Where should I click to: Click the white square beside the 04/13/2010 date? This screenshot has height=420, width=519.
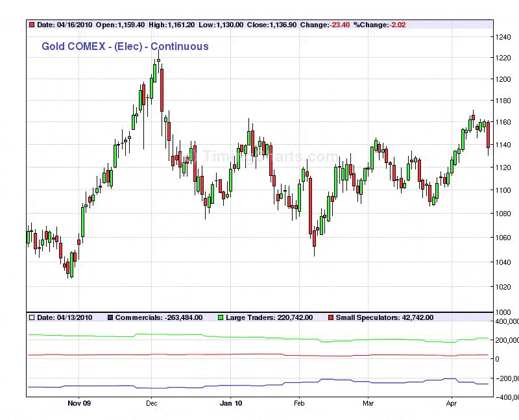31,317
